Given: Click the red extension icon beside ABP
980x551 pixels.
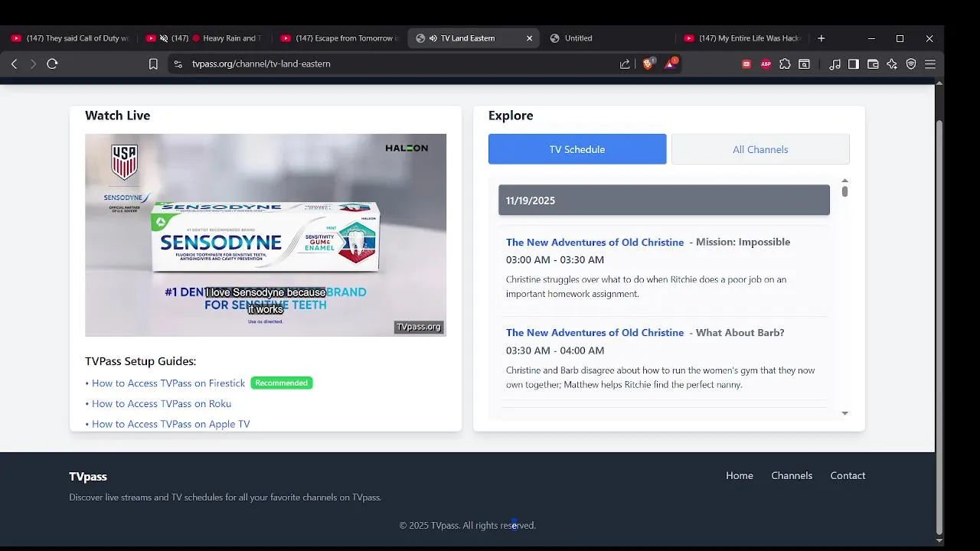Looking at the screenshot, I should 746,64.
